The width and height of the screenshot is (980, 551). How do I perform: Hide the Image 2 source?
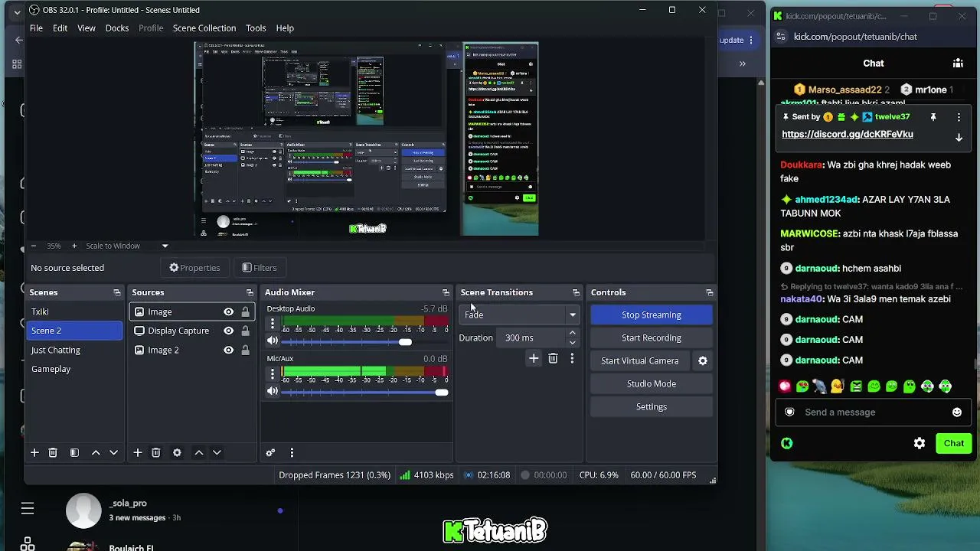point(228,350)
